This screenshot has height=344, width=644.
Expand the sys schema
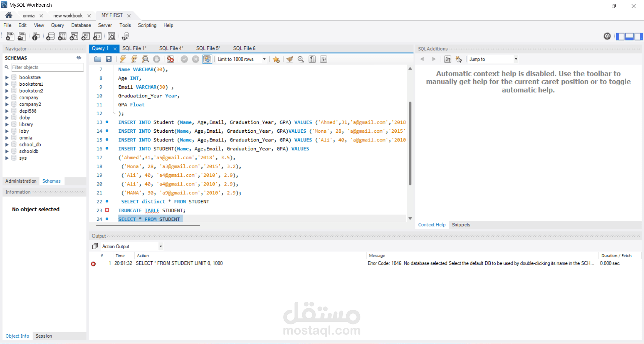(7, 158)
